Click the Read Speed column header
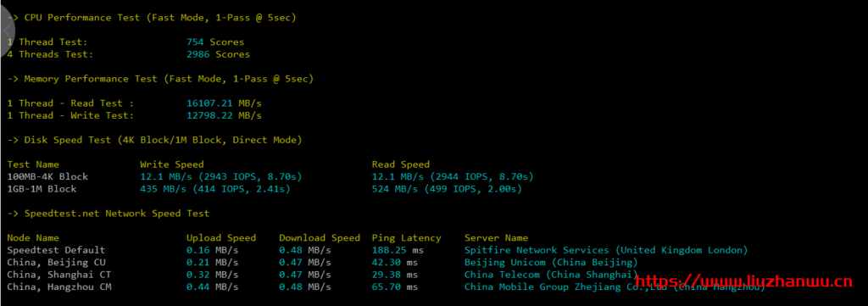 click(x=401, y=164)
